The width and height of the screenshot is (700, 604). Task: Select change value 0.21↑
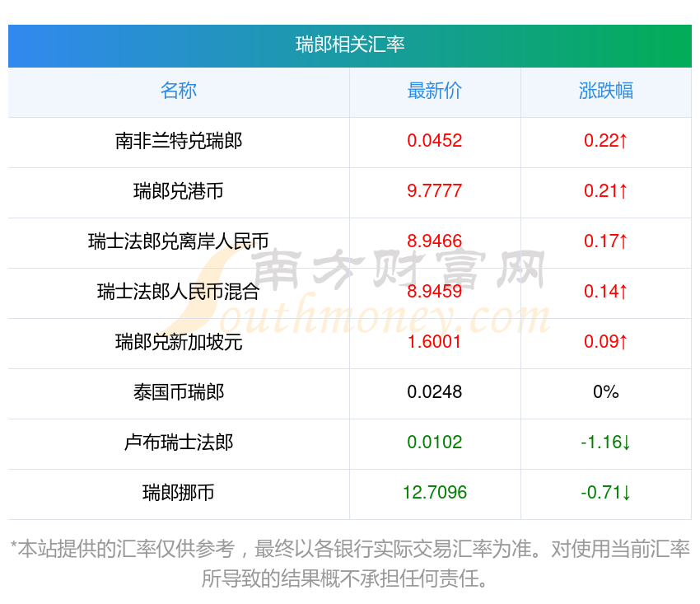606,191
